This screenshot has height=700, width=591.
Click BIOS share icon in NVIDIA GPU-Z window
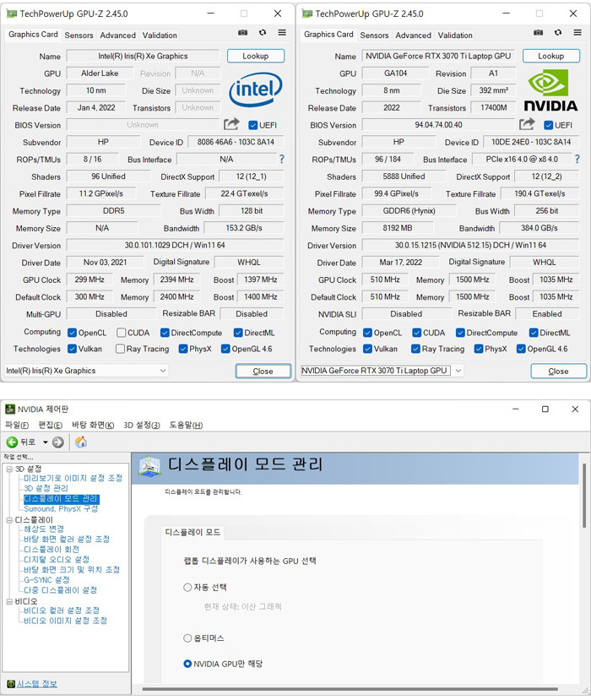(527, 124)
